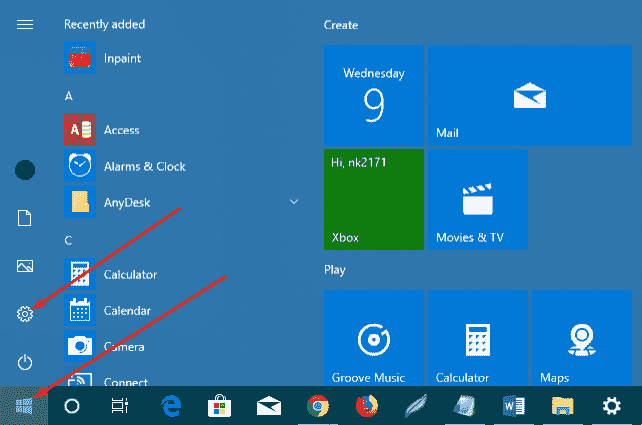
Task: Open the user account circle icon
Action: coord(25,170)
